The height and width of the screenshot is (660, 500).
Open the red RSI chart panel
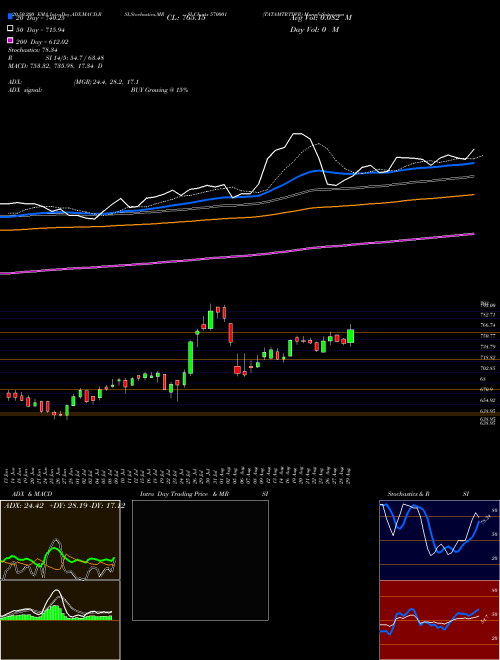click(440, 620)
